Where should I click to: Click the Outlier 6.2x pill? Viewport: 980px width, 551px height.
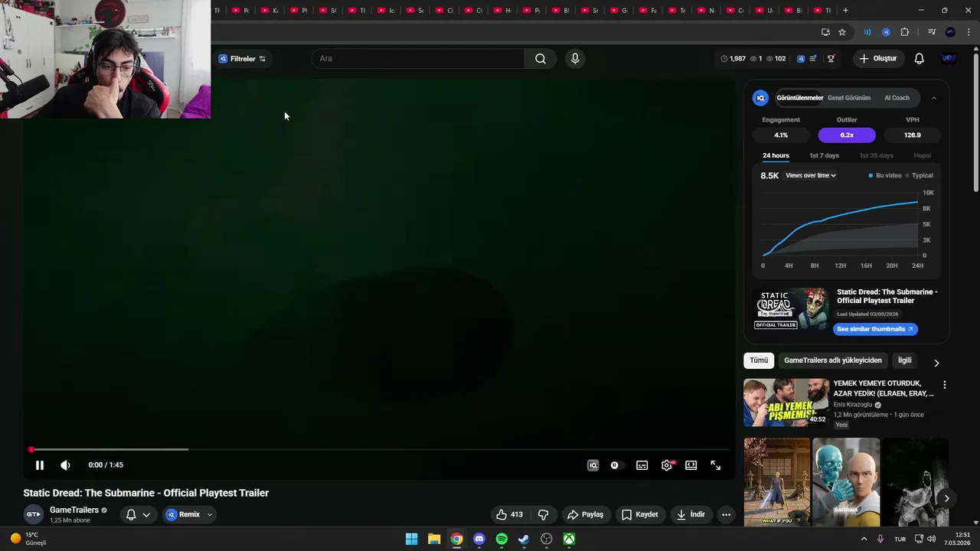coord(847,135)
